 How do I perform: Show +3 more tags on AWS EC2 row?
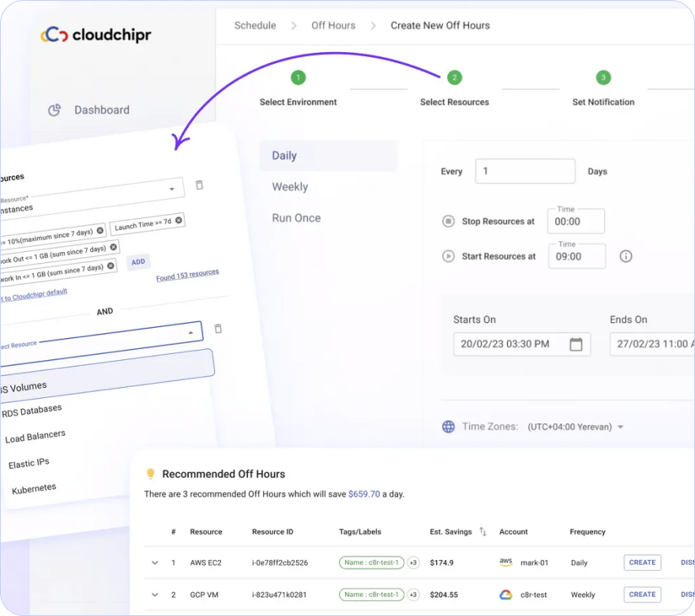413,563
